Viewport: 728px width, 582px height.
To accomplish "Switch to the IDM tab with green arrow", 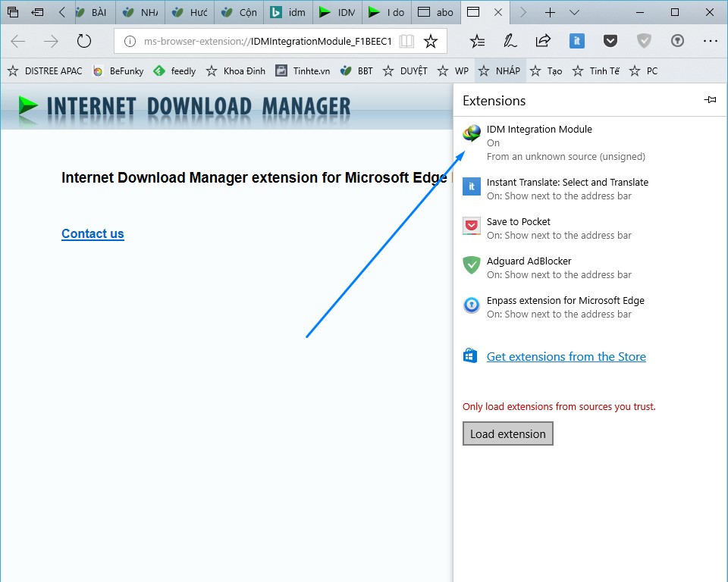I will coord(337,13).
